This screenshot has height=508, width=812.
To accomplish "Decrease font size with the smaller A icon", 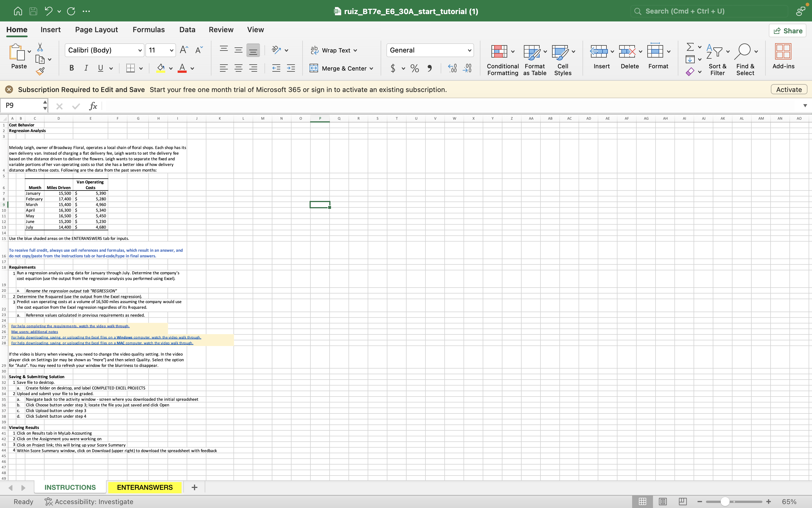I will 199,50.
